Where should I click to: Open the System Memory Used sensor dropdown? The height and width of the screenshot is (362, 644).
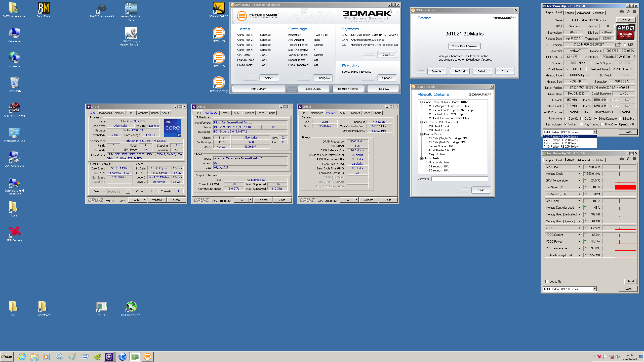pos(579,255)
